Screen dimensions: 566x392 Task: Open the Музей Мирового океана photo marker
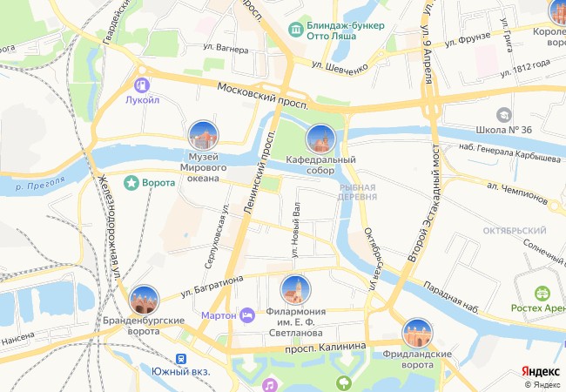(203, 136)
